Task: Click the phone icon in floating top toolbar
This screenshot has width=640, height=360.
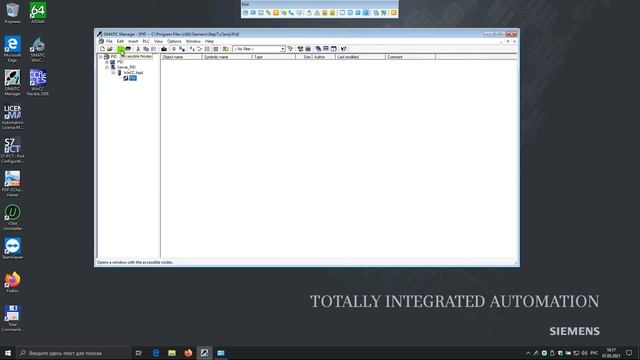Action: 291,13
